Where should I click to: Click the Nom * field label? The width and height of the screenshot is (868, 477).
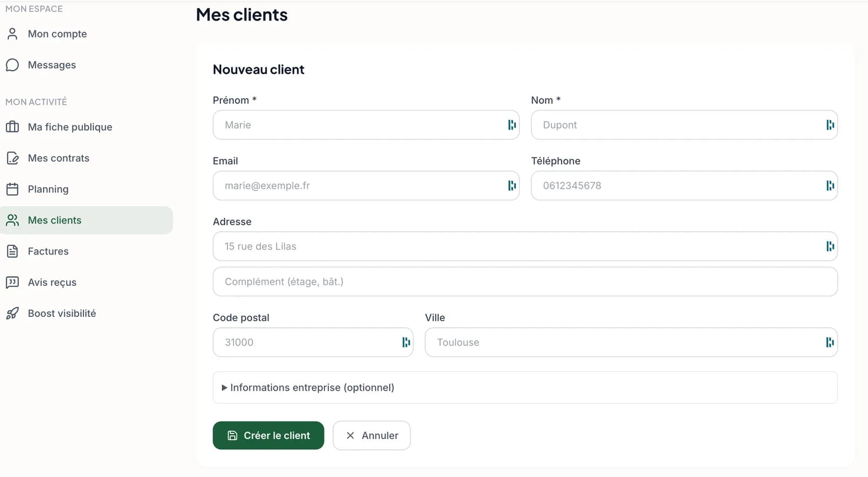[x=546, y=100]
